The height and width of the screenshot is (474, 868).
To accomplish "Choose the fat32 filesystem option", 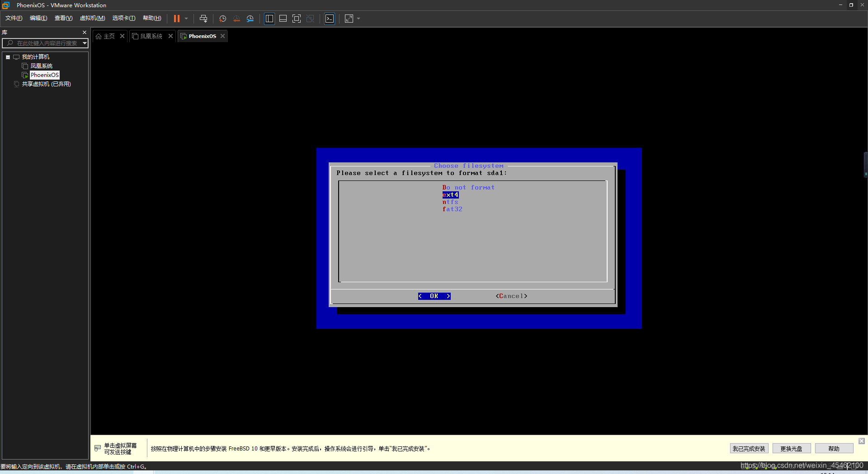I will click(452, 209).
